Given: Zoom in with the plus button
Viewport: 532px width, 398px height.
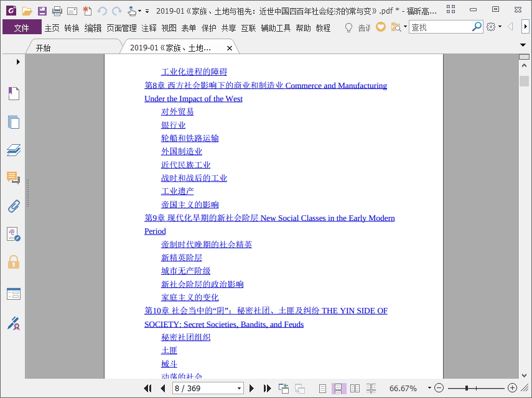Looking at the screenshot, I should click(x=512, y=388).
